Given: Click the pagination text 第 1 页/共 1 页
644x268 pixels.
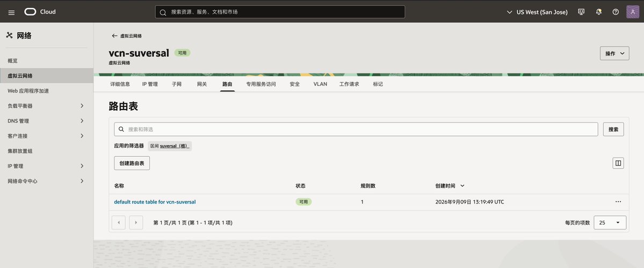Looking at the screenshot, I should (x=170, y=223).
